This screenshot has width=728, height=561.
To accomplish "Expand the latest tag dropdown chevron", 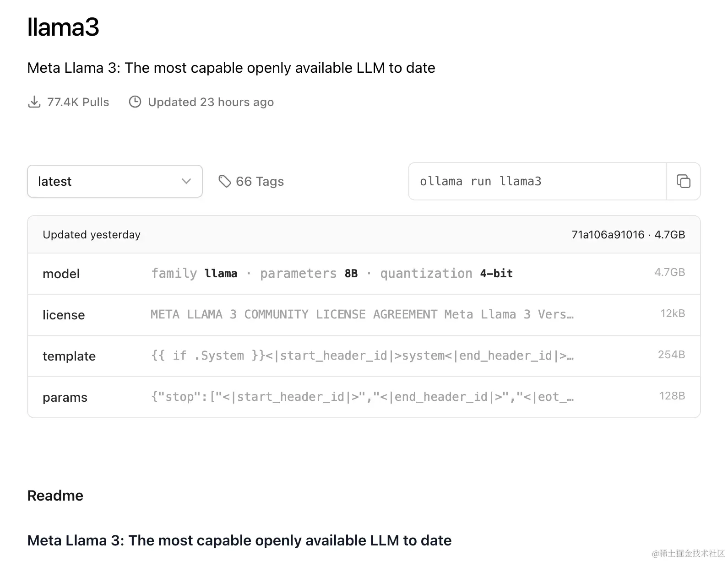I will (x=186, y=181).
